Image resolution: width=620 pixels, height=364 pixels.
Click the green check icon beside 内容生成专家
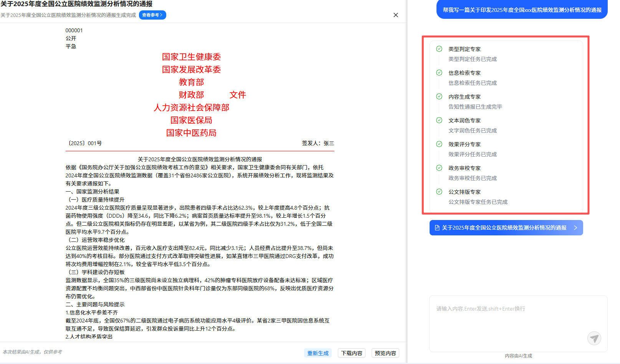coord(439,96)
